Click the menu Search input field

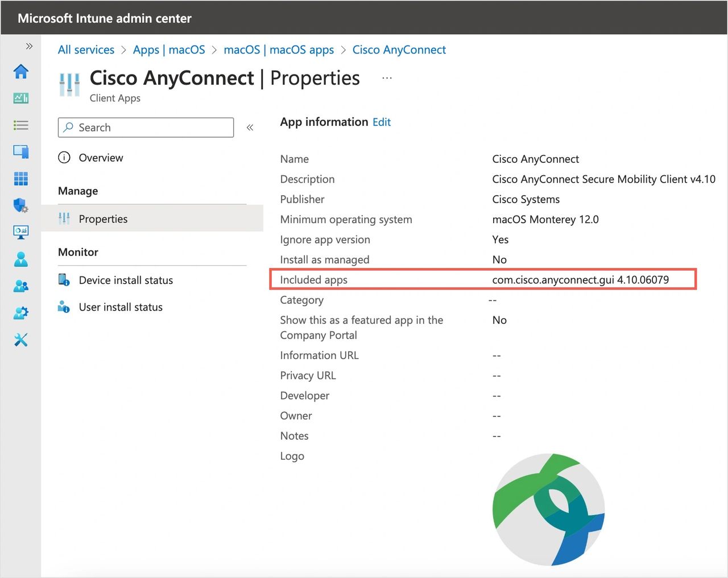(151, 127)
